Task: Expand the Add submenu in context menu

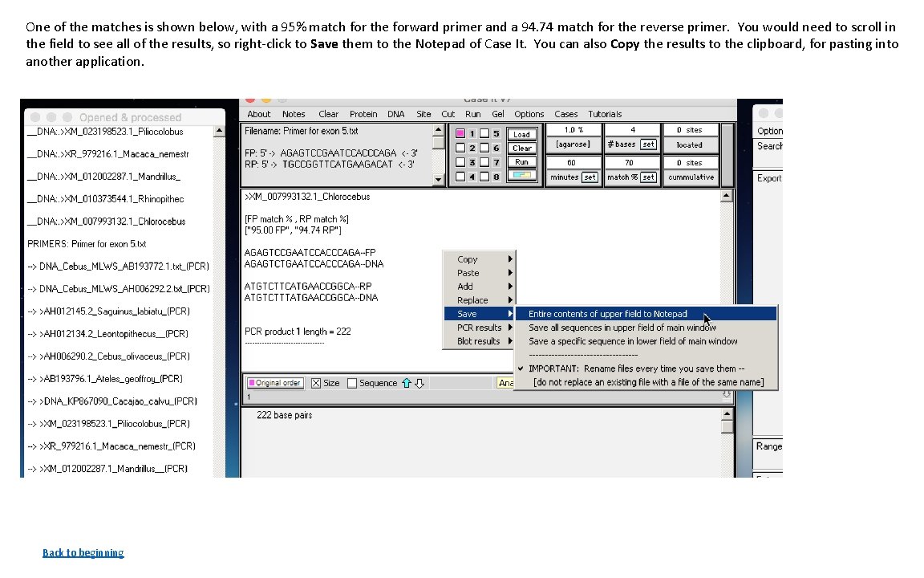Action: 479,286
